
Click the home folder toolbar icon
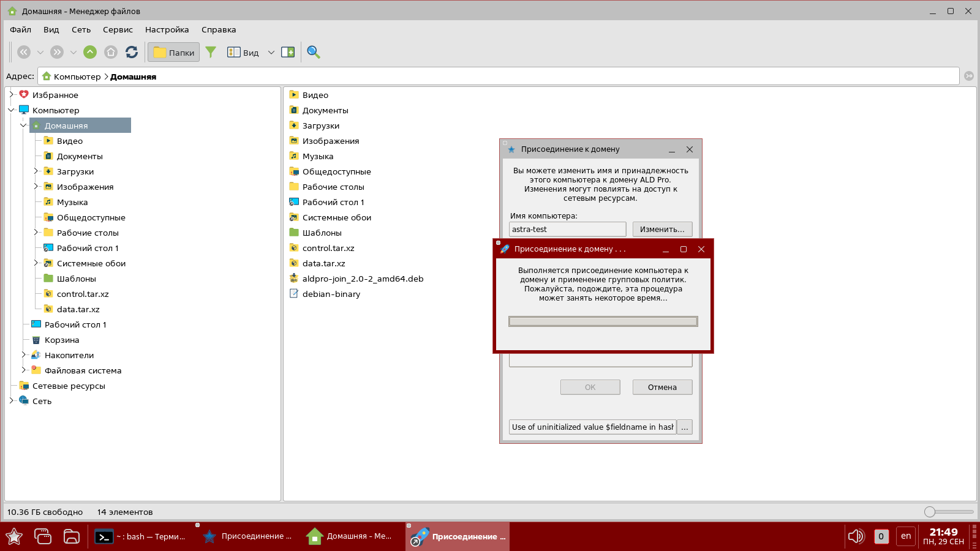(x=111, y=53)
